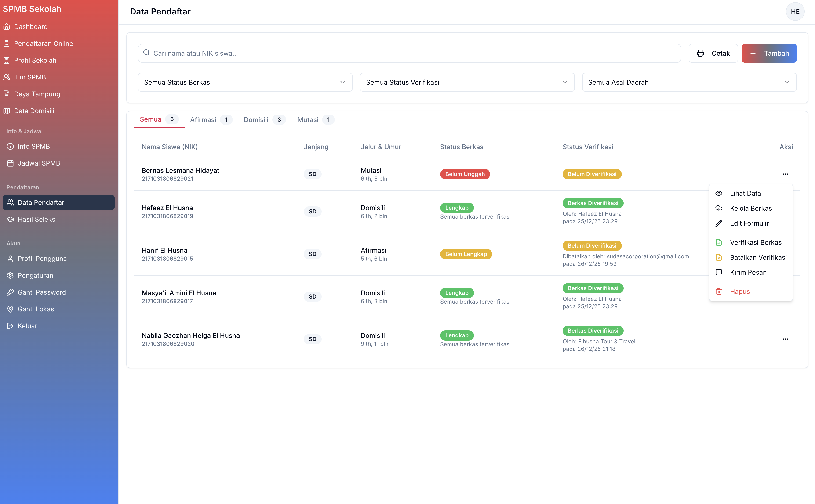
Task: Click the pencil icon for Edit Formulir
Action: tap(719, 223)
